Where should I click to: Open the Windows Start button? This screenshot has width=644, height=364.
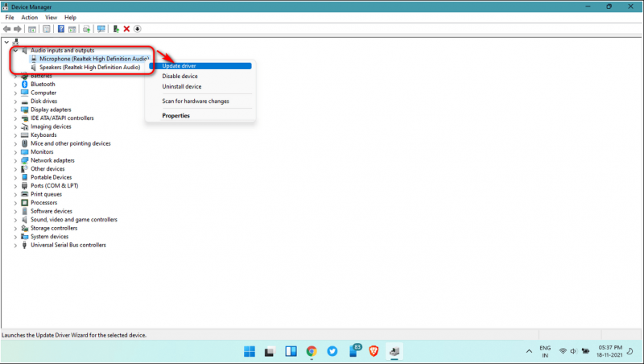tap(250, 351)
